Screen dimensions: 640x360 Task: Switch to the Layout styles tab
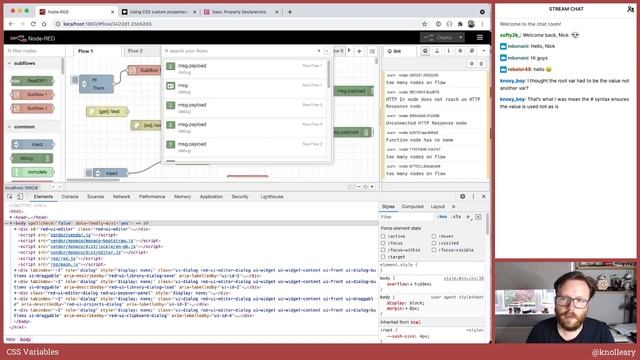pos(438,207)
